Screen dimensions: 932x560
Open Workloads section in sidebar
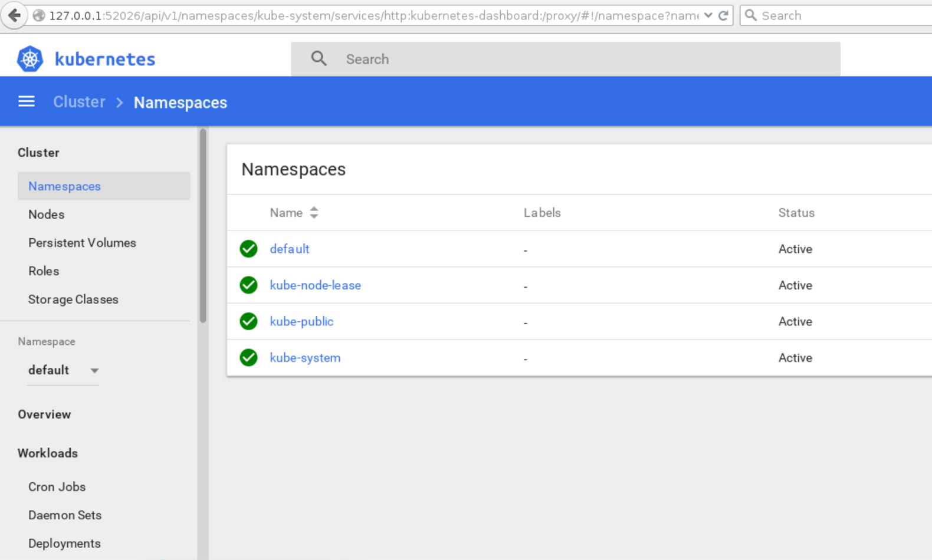click(x=48, y=453)
